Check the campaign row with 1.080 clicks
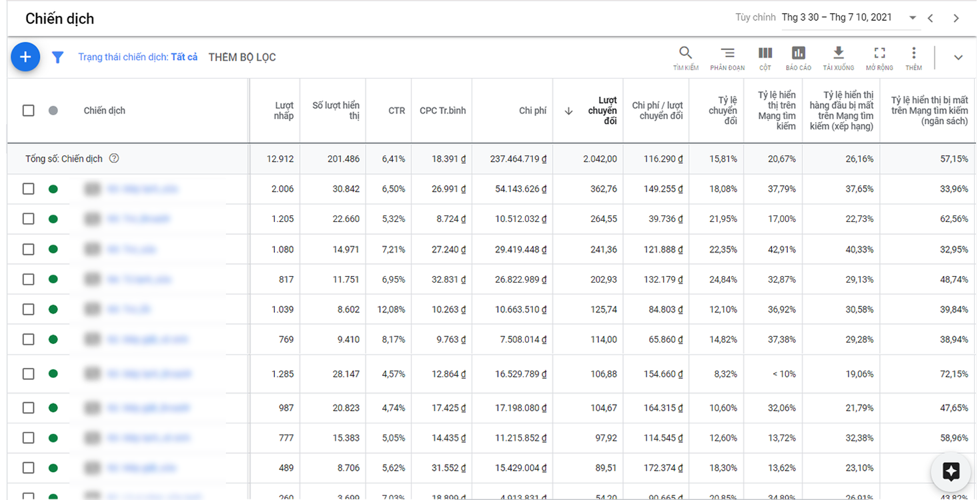 click(x=28, y=249)
